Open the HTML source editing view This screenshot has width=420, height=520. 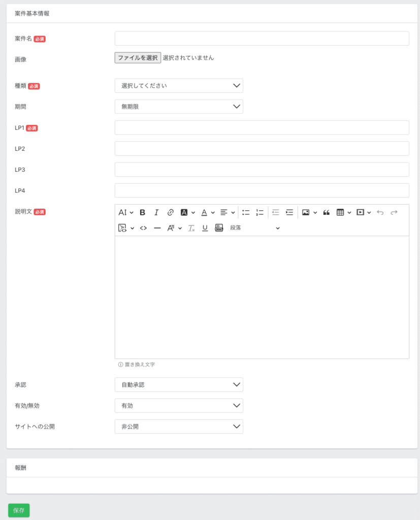pos(219,228)
